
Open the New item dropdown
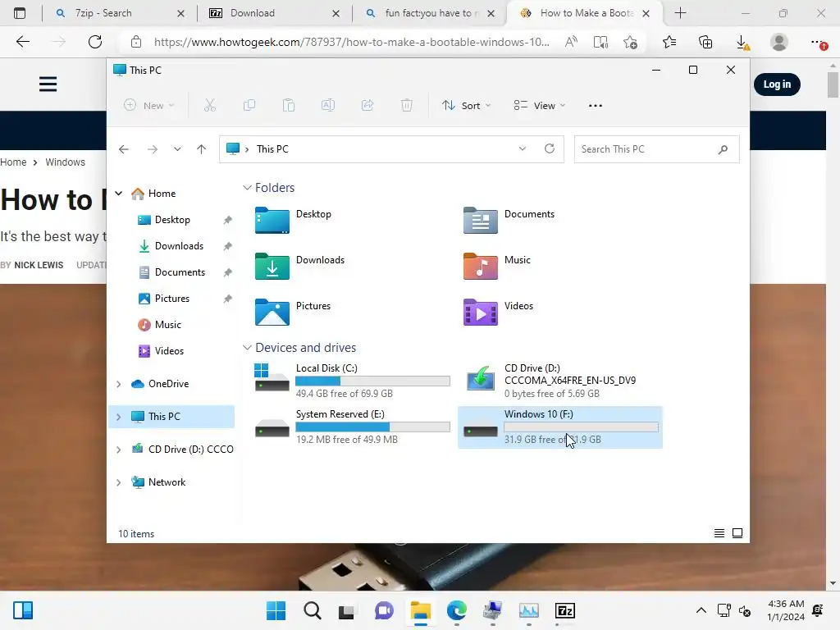[148, 106]
